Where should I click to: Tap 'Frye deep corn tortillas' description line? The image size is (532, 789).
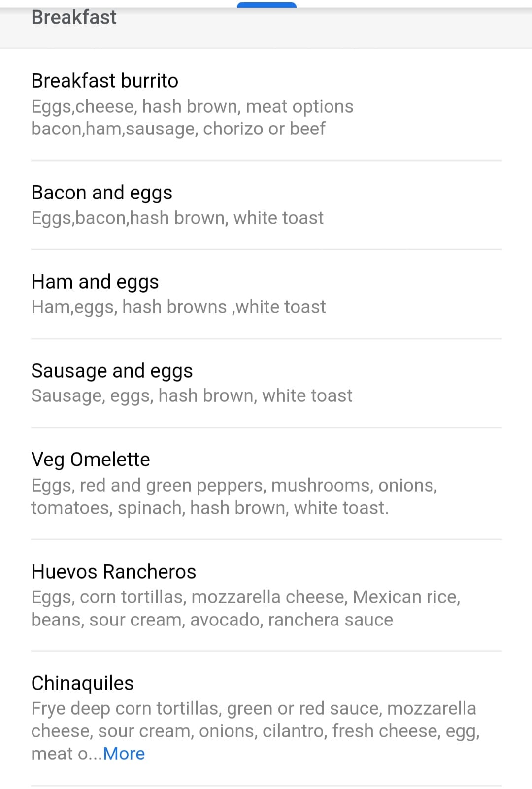coord(253,709)
